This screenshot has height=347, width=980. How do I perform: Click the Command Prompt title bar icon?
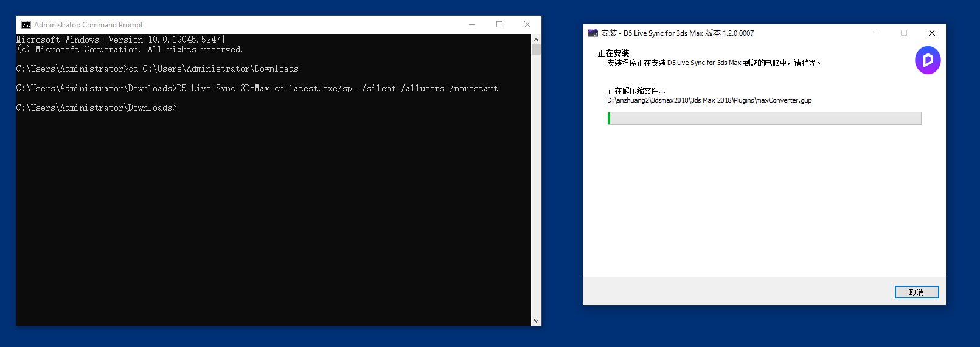(x=26, y=25)
